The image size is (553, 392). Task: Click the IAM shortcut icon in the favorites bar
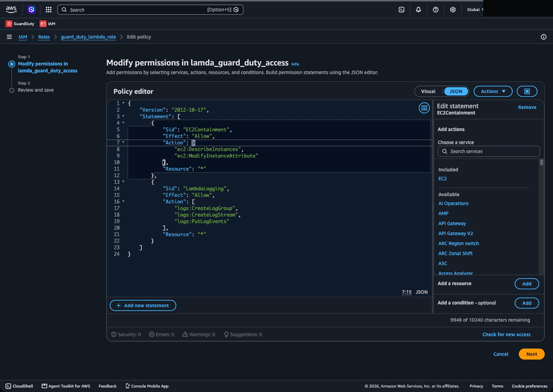click(43, 24)
